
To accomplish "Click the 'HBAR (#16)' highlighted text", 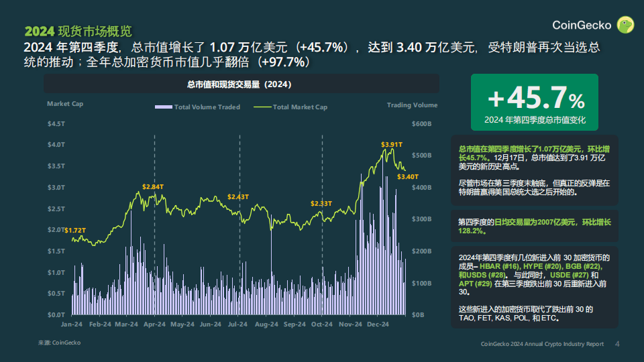I will (x=499, y=266).
